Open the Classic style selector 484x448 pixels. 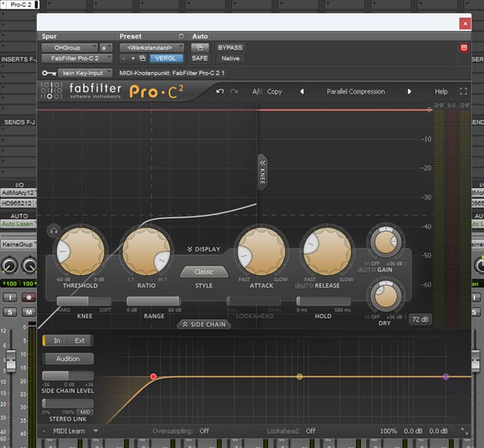204,272
